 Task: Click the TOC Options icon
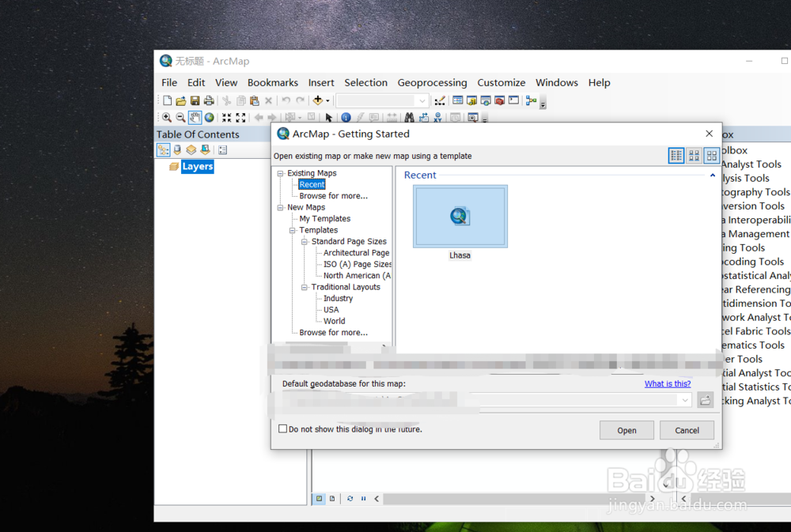point(222,149)
